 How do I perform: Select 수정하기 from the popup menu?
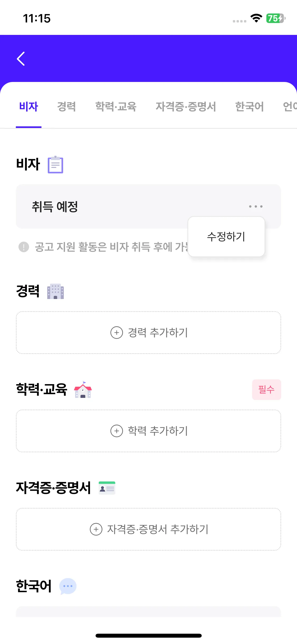pos(226,236)
